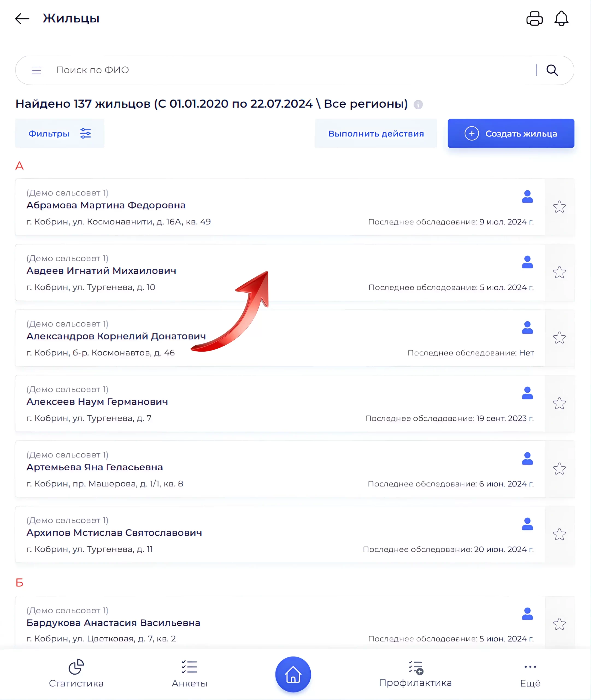The width and height of the screenshot is (591, 700).
Task: Open the hamburger menu in search bar
Action: (36, 70)
